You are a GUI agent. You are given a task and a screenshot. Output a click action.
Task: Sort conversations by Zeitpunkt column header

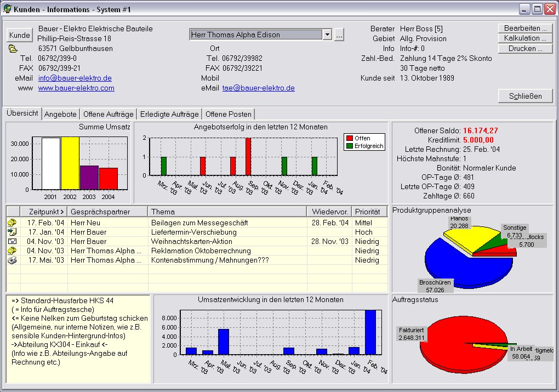[x=43, y=212]
